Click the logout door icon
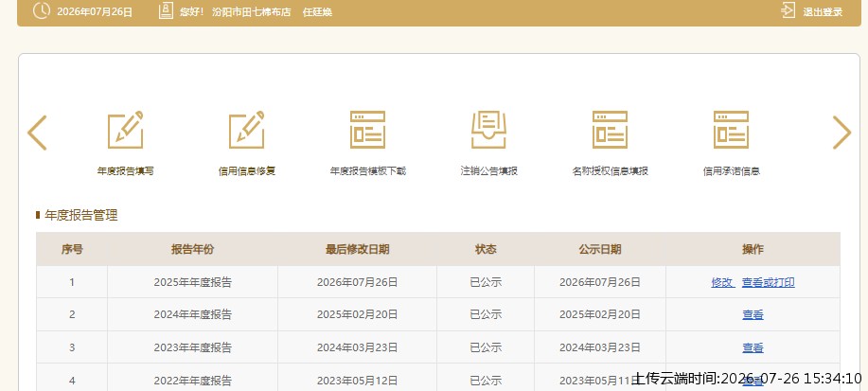 (788, 10)
